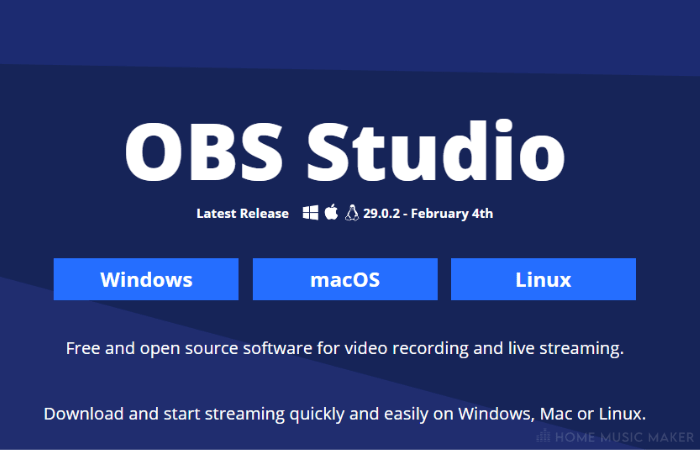700x450 pixels.
Task: Click the Linux penguin icon
Action: coord(352,213)
